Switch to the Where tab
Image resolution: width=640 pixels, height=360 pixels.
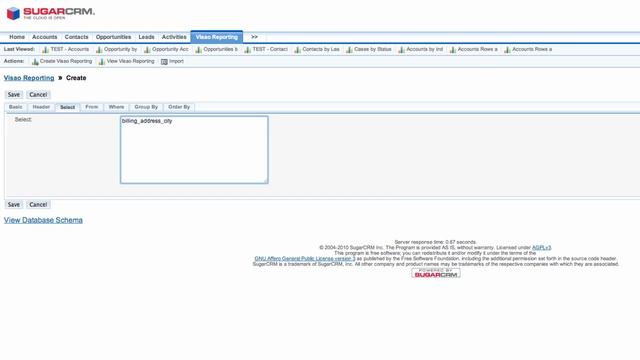116,107
